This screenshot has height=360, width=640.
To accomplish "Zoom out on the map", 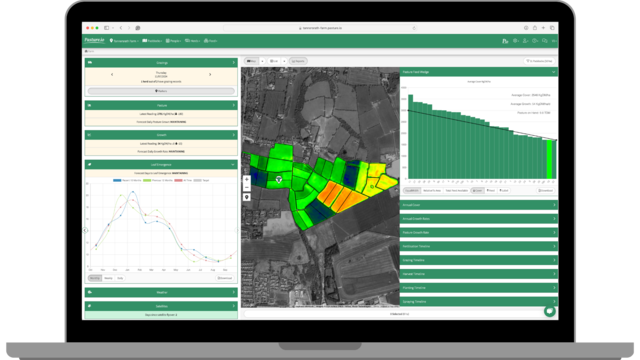I will (247, 187).
